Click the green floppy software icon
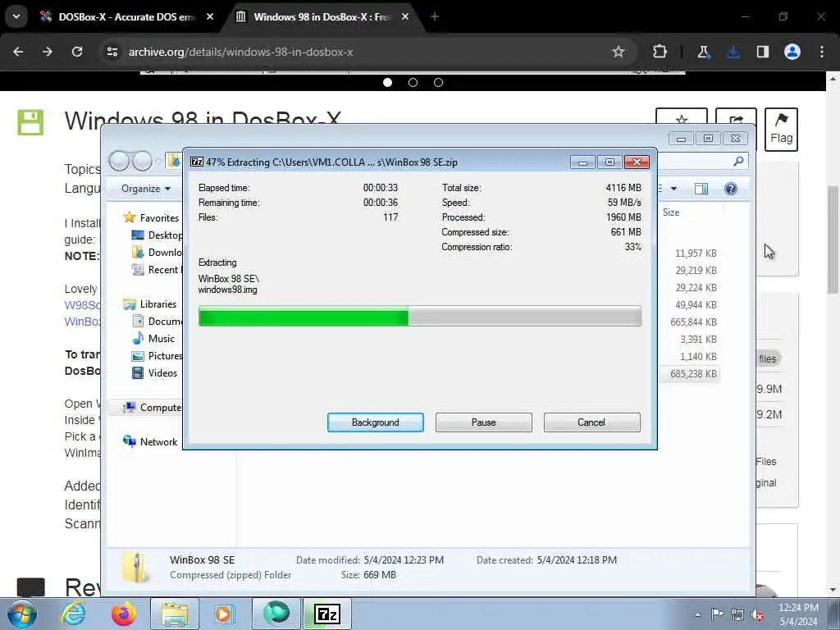 [x=30, y=122]
